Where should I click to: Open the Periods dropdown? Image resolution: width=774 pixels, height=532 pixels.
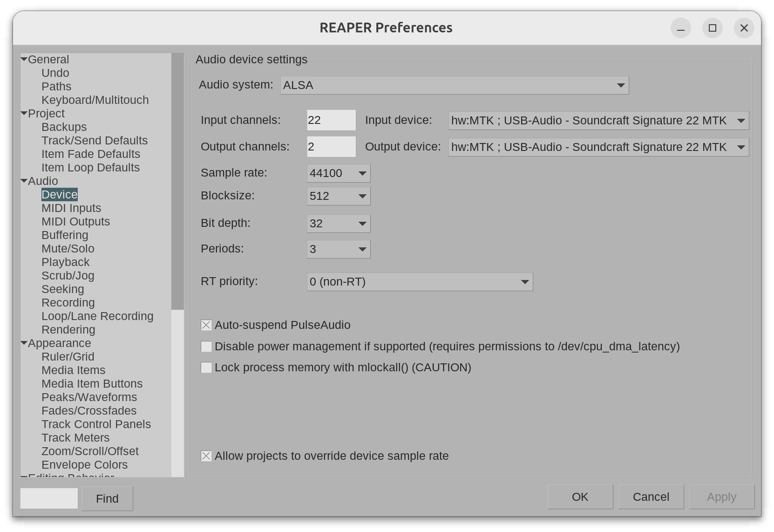pos(339,249)
